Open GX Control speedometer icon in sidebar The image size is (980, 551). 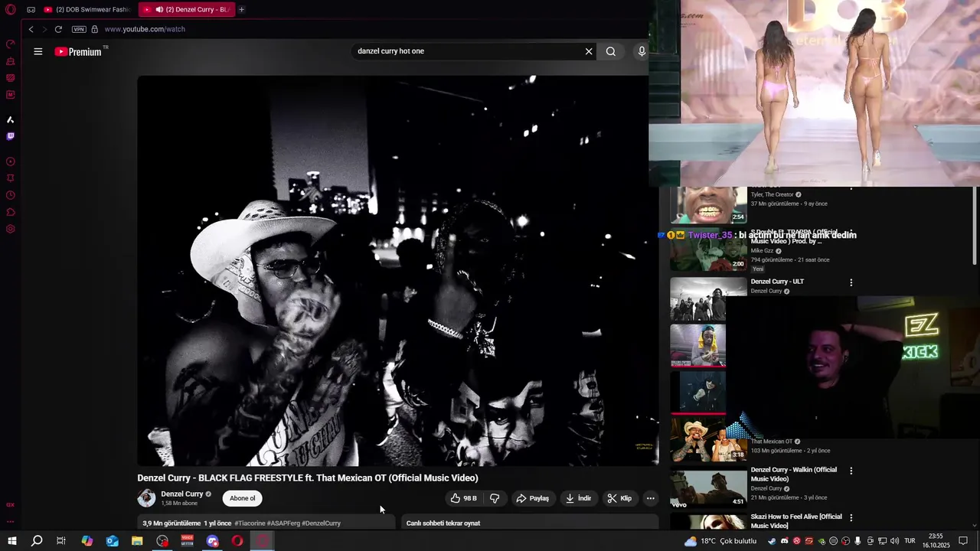[11, 44]
